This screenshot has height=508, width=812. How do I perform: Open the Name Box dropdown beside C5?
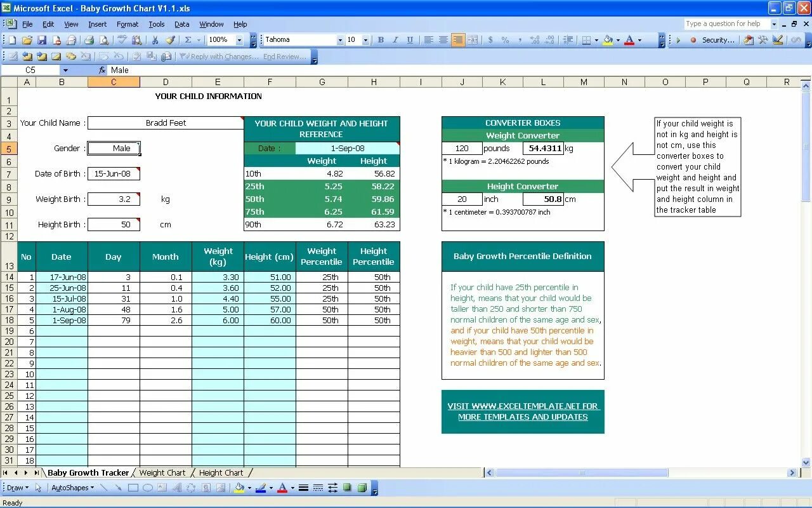click(65, 70)
